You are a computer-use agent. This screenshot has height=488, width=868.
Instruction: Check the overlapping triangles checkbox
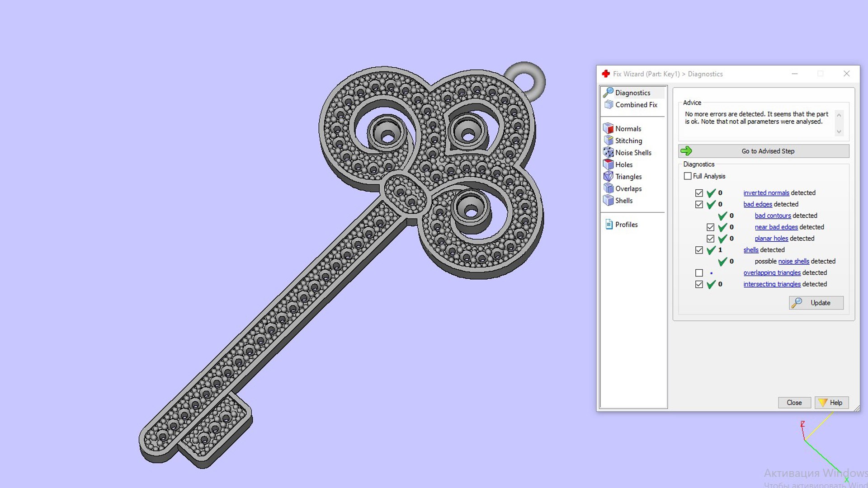point(699,273)
